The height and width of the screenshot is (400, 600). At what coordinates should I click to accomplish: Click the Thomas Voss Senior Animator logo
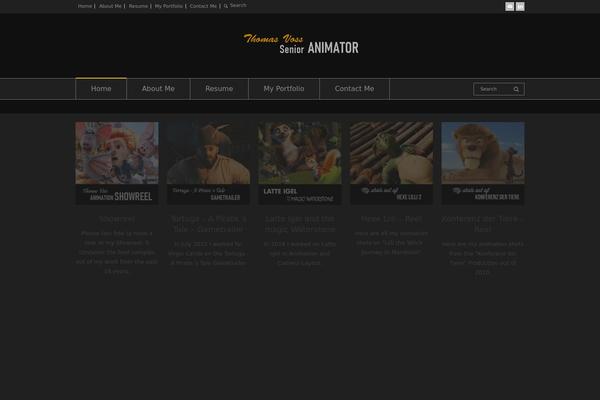(x=301, y=44)
